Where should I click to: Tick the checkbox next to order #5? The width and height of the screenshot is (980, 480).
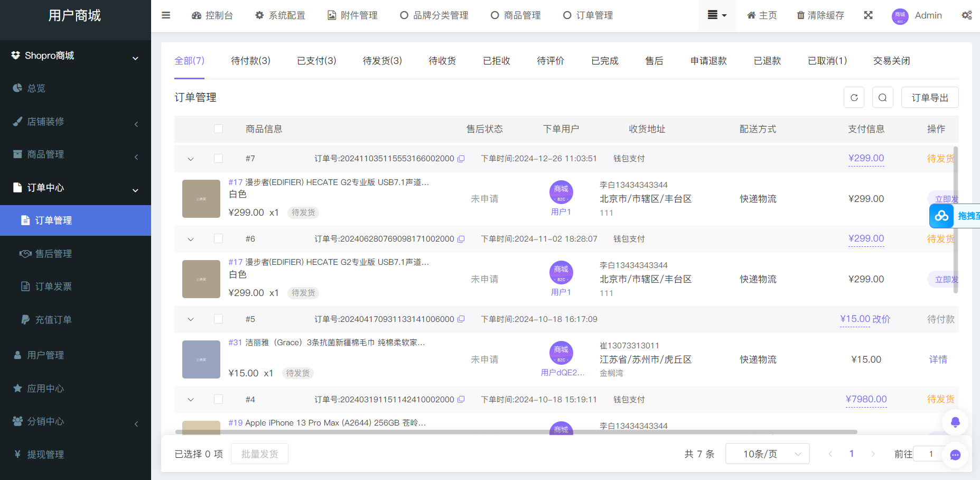[218, 319]
